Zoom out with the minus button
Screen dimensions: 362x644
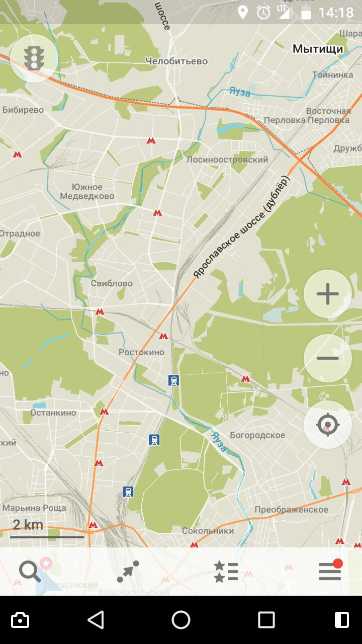coord(328,358)
